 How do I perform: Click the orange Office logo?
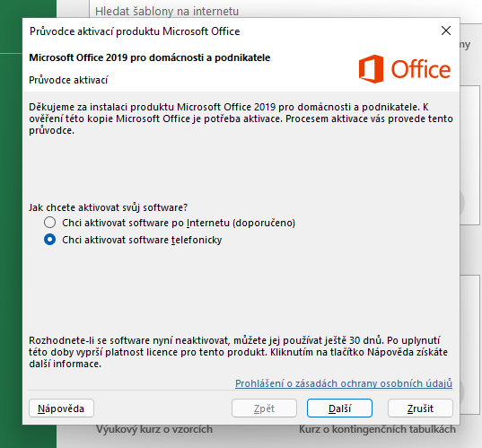tap(405, 69)
